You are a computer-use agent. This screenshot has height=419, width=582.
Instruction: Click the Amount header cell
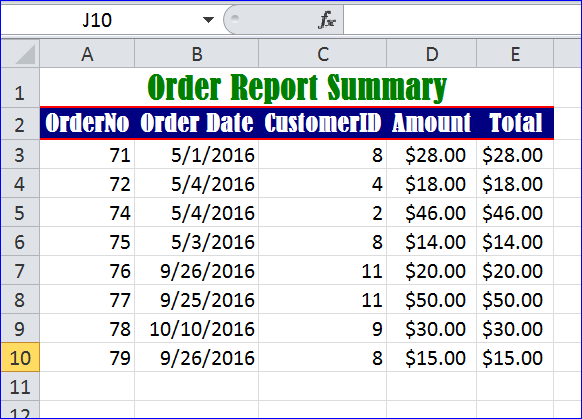(x=432, y=123)
